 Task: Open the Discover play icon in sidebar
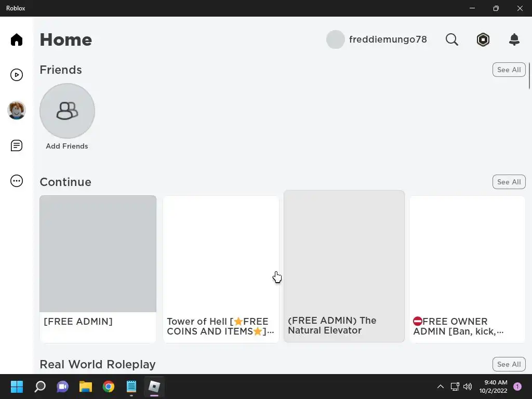pos(16,75)
